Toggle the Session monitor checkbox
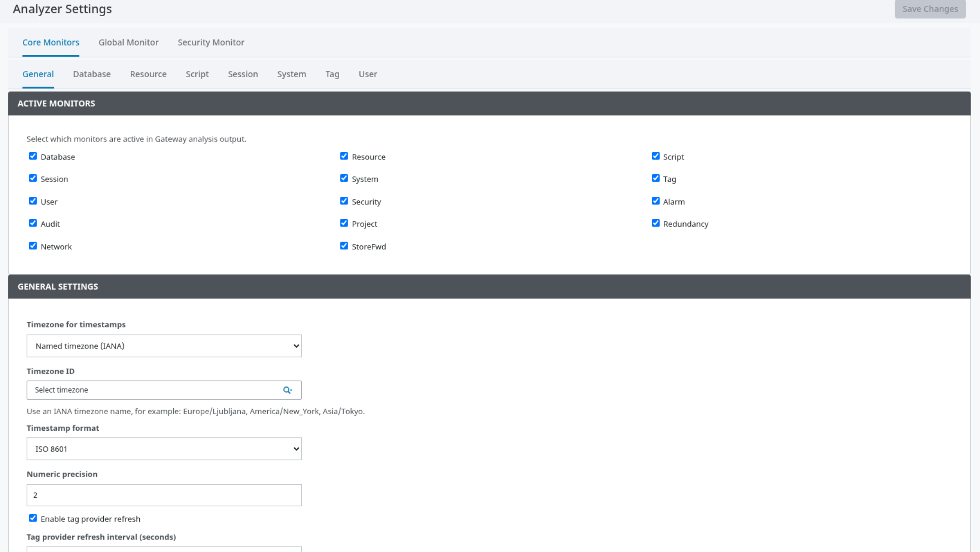Screen dimensions: 980x552 (x=33, y=178)
